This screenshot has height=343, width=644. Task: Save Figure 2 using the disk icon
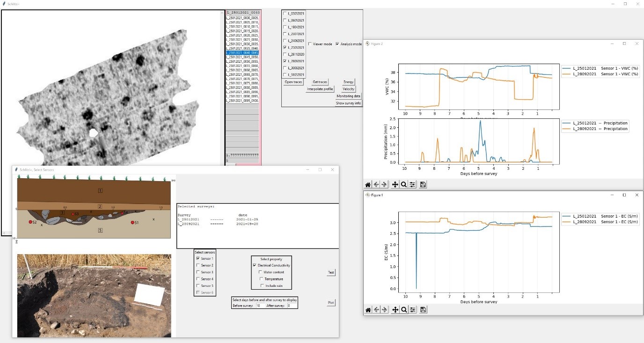tap(423, 185)
